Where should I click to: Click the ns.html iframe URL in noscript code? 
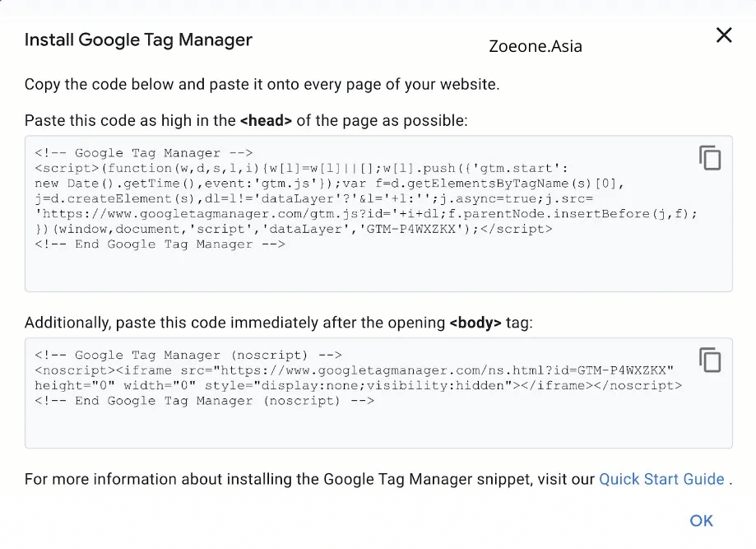tap(443, 370)
